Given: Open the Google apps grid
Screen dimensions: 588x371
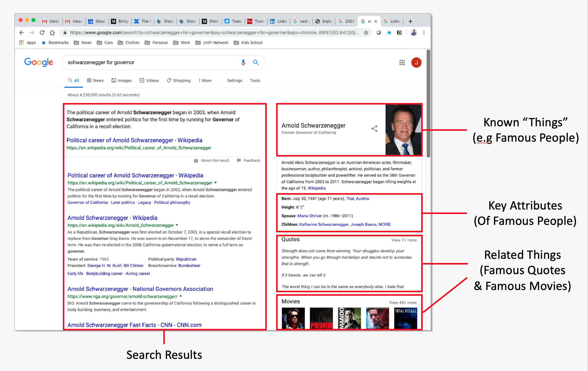Looking at the screenshot, I should click(402, 63).
